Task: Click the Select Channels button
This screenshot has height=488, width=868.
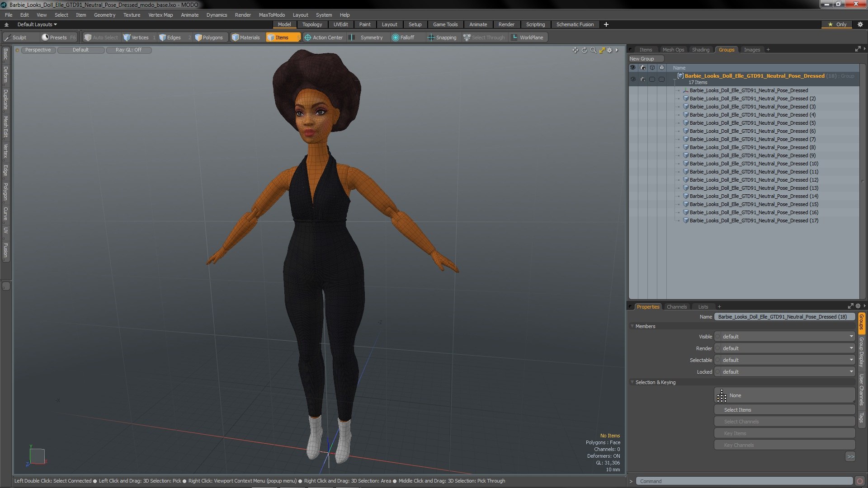Action: (784, 422)
